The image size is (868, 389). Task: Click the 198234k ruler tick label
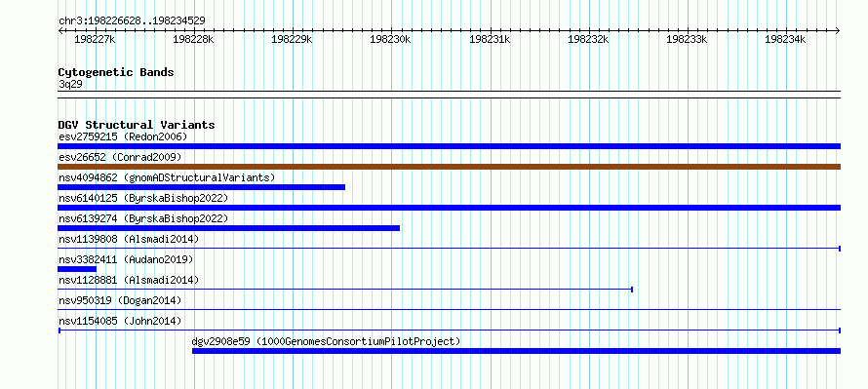pos(785,39)
